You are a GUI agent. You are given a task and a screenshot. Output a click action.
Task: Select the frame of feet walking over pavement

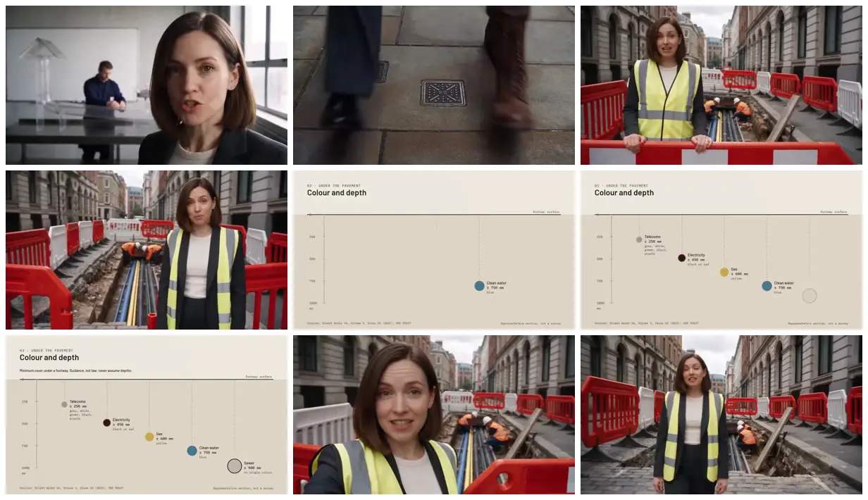(x=434, y=85)
